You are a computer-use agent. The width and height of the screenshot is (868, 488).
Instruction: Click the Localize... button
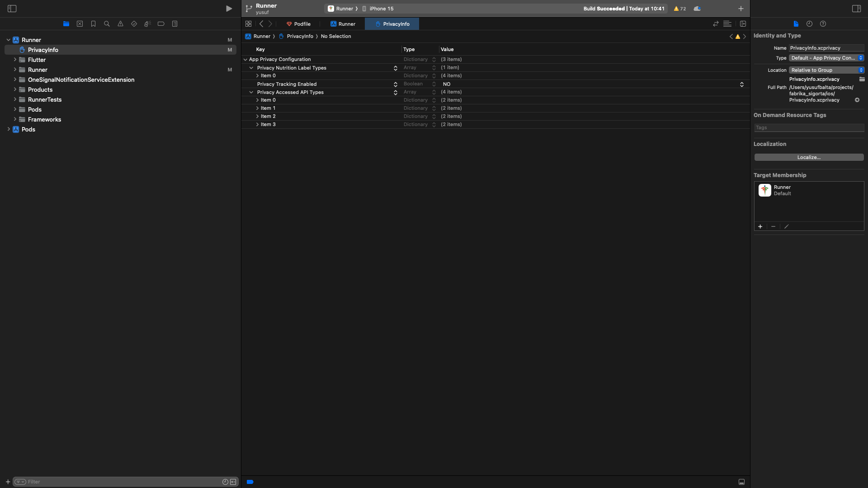pyautogui.click(x=808, y=157)
